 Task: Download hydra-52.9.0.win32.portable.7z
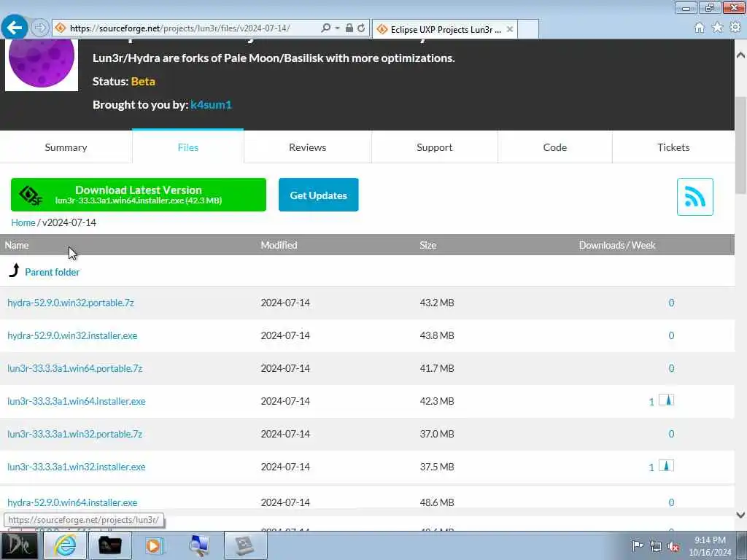point(71,303)
